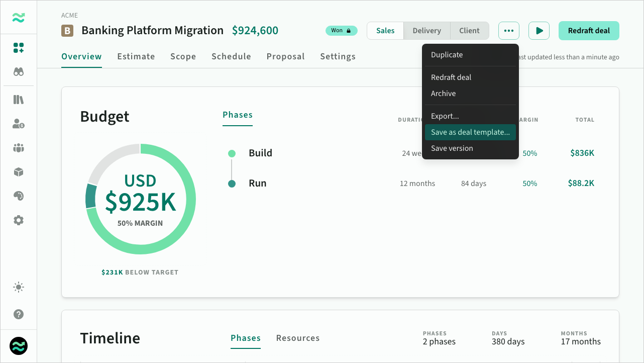Close the three-dots more options menu
Image resolution: width=644 pixels, height=363 pixels.
[x=509, y=31]
